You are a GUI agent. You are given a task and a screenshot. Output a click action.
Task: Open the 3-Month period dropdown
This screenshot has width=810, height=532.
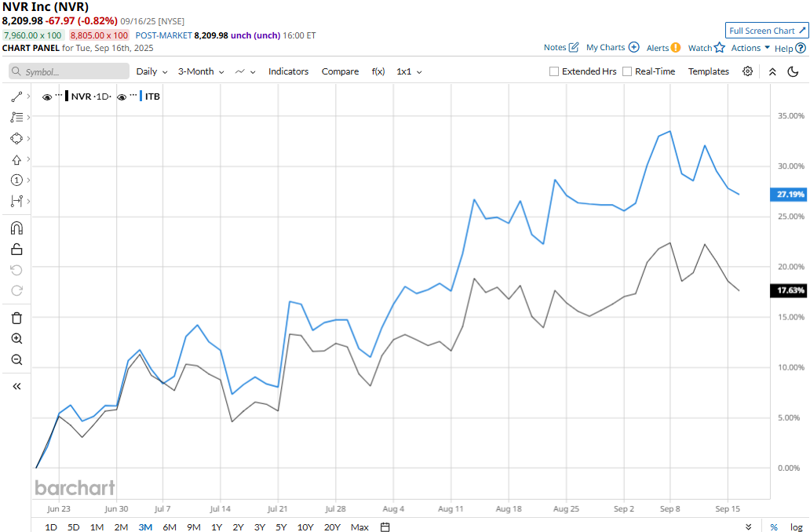pyautogui.click(x=201, y=71)
